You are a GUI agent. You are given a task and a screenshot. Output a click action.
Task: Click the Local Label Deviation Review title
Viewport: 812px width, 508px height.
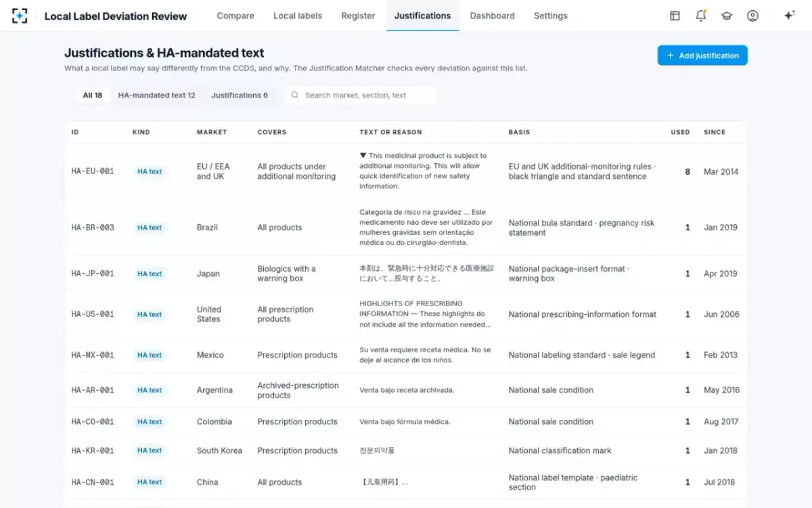[116, 16]
